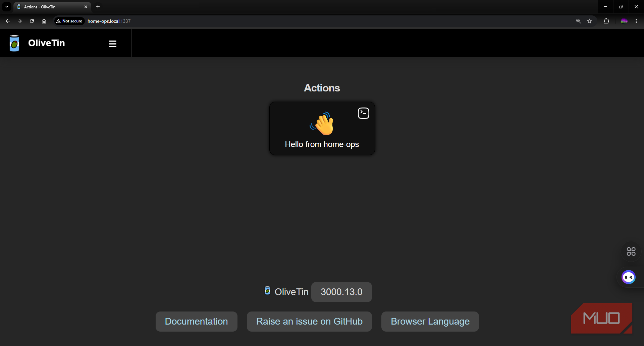
Task: Go back to the previous page
Action: coord(8,21)
